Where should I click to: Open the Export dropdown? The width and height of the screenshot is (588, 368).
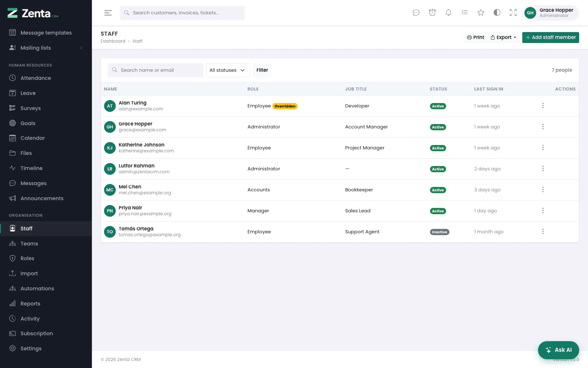tap(503, 38)
